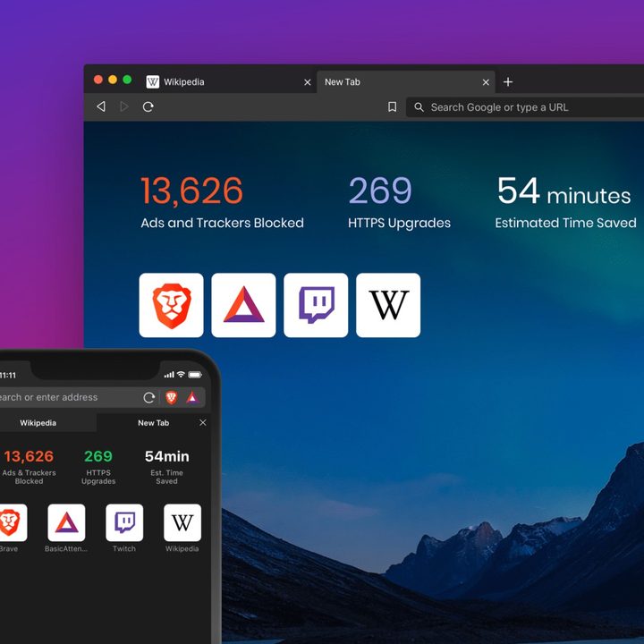The width and height of the screenshot is (644, 644).
Task: Open the Twitch tile on desktop new tab
Action: (x=316, y=305)
